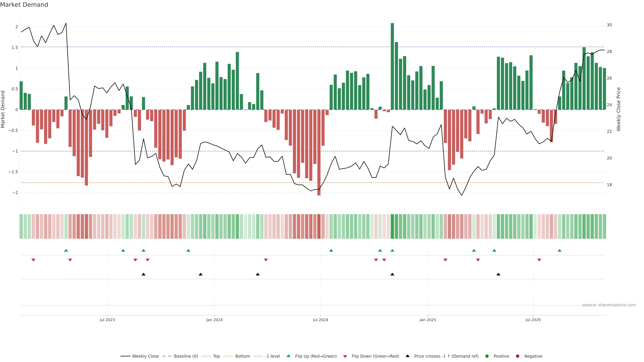Click Flip Up green triangle legend icon
The image size is (644, 362).
coord(288,356)
